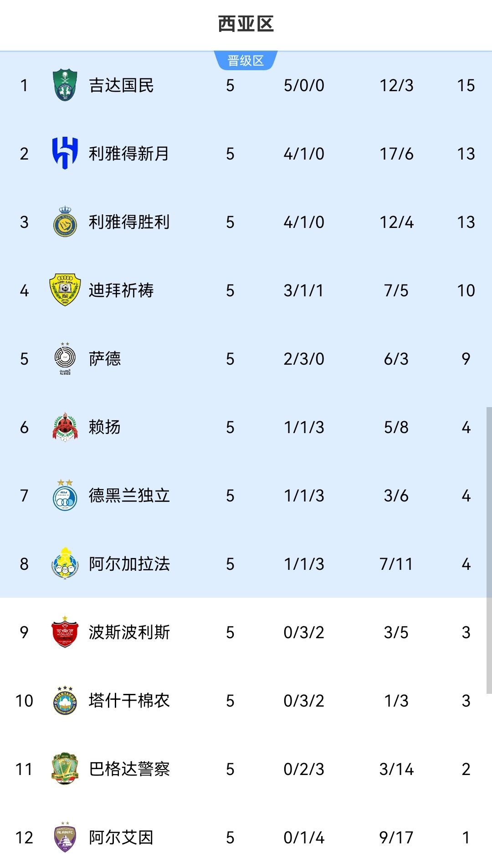Tap the 萨德 team emblem
This screenshot has width=492, height=868.
coord(65,358)
